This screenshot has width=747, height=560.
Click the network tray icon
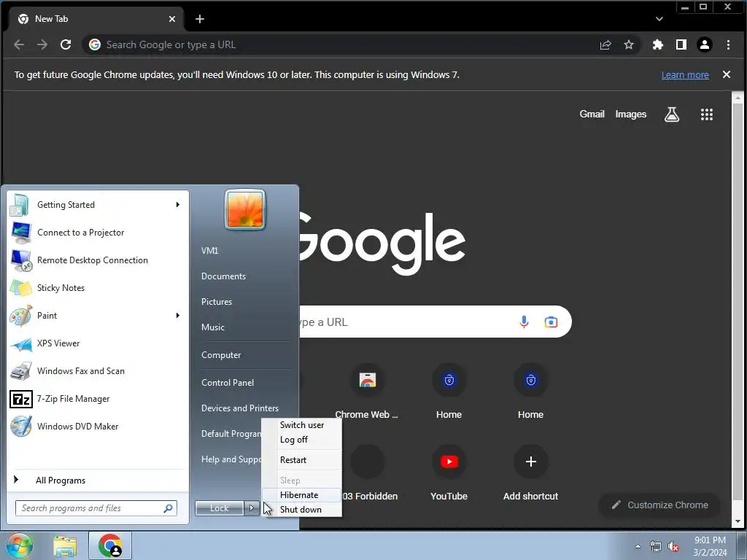coord(656,547)
